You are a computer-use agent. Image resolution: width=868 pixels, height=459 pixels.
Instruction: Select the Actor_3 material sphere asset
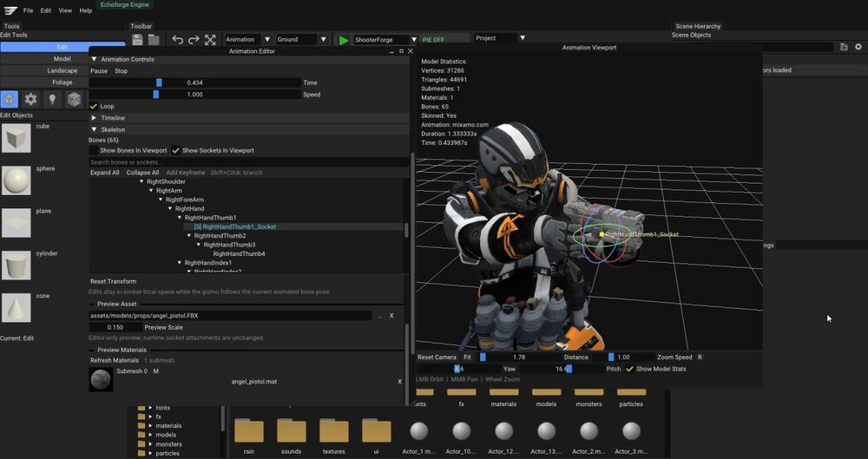631,430
